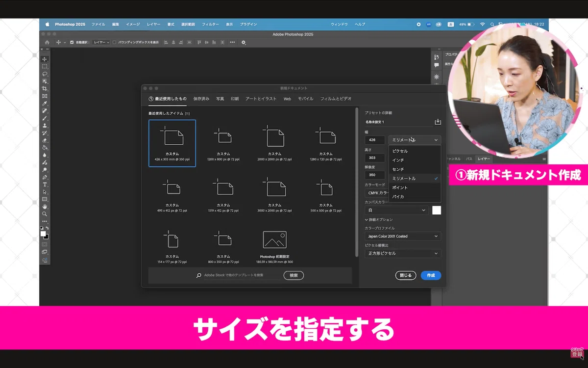This screenshot has width=588, height=368.
Task: Click the background color swatch
Action: 46,237
